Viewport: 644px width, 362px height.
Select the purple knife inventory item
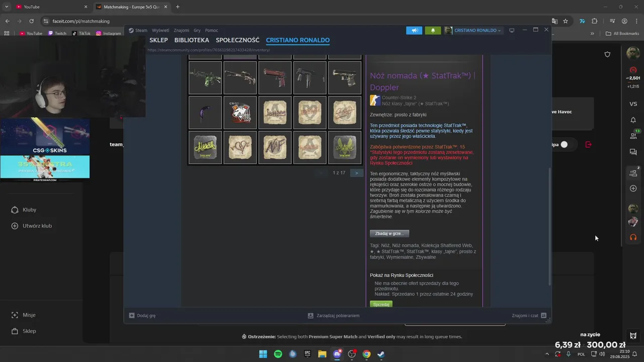click(205, 113)
